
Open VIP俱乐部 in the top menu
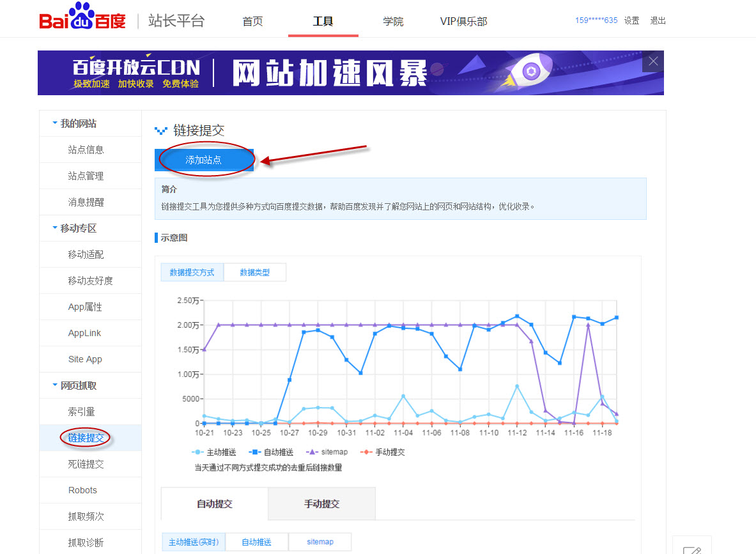[463, 21]
